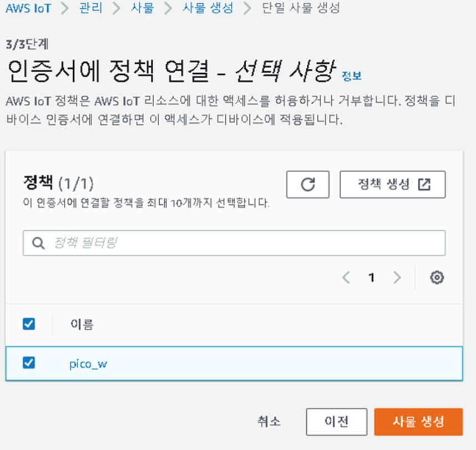Open the 정보 info link
476x450 pixels.
click(x=352, y=75)
